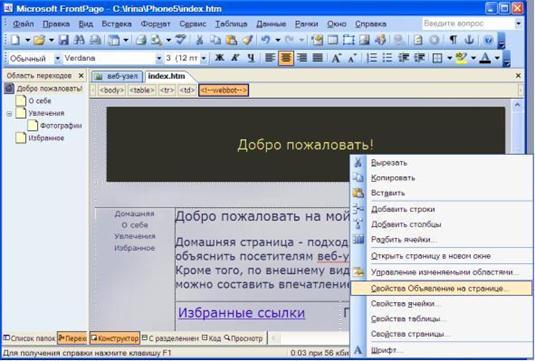
Task: Switch to Код view
Action: (x=211, y=338)
